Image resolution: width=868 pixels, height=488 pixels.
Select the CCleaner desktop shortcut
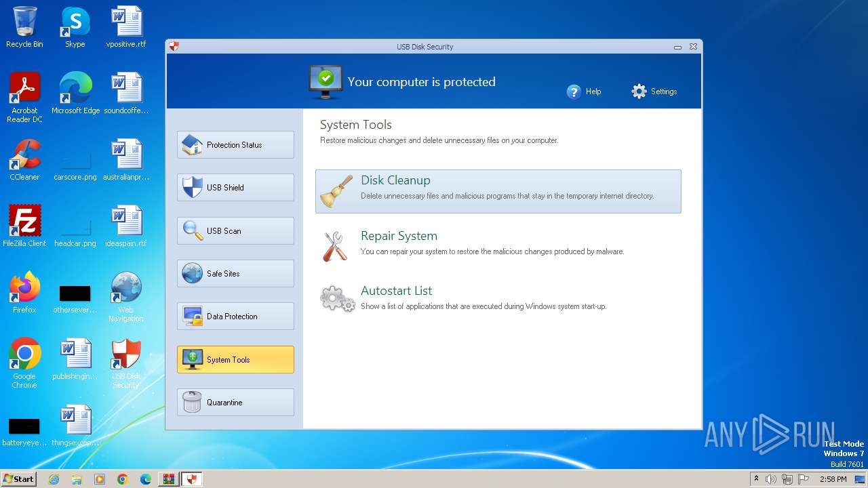pyautogui.click(x=24, y=160)
